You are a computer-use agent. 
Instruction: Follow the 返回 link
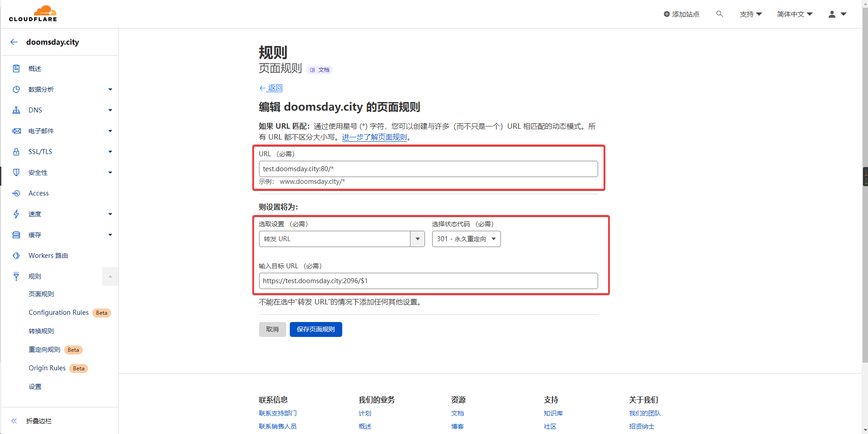click(x=275, y=88)
